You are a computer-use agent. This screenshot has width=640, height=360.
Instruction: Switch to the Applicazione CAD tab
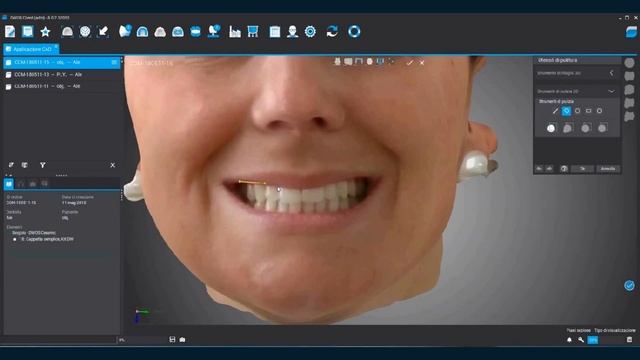pyautogui.click(x=31, y=49)
